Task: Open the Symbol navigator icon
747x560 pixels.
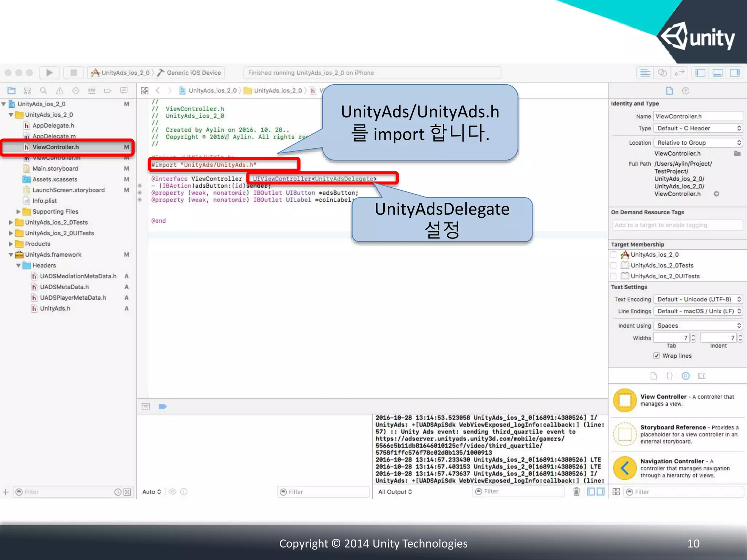Action: click(27, 90)
